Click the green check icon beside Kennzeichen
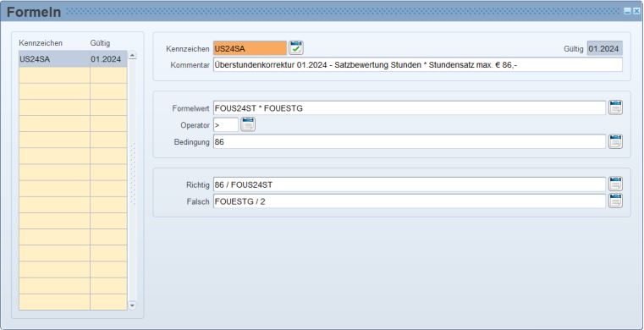This screenshot has height=330, width=644. [x=295, y=48]
